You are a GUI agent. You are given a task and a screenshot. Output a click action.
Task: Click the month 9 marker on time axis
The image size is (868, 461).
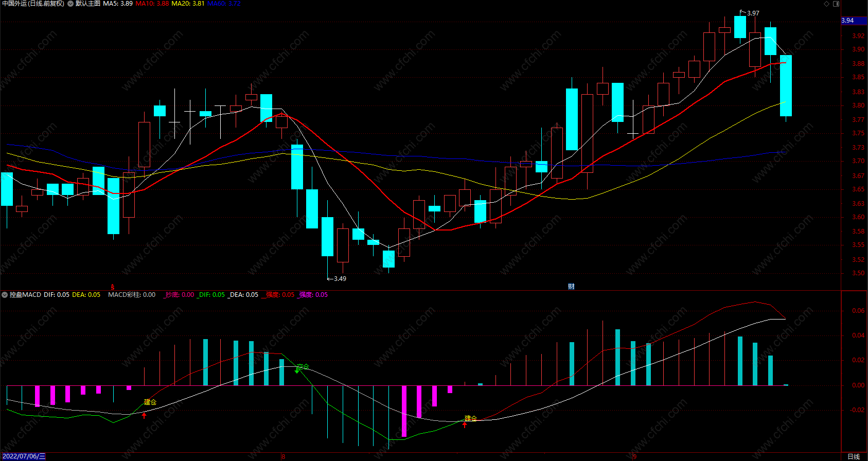pyautogui.click(x=634, y=456)
